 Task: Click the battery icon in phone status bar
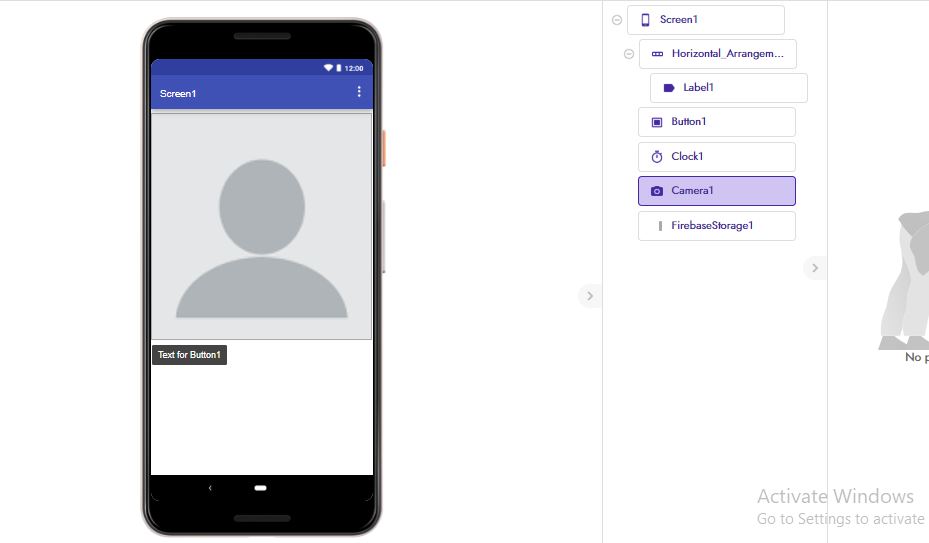pos(339,68)
